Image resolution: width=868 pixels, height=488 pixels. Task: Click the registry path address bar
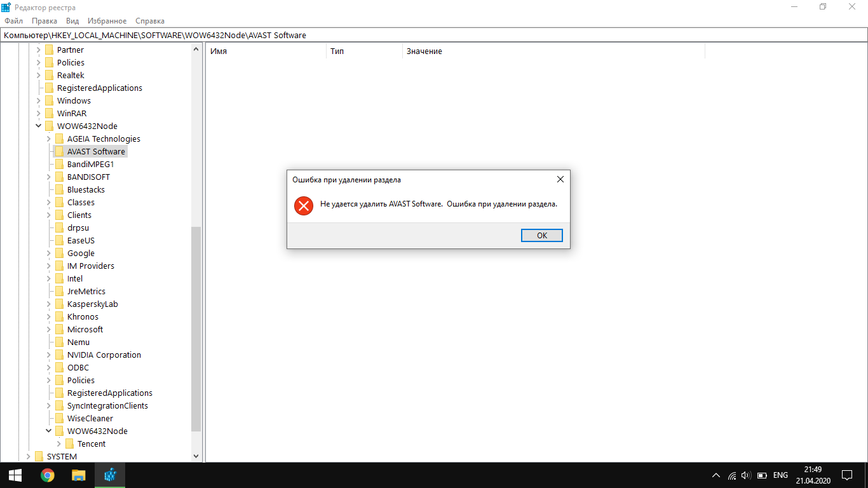point(434,35)
